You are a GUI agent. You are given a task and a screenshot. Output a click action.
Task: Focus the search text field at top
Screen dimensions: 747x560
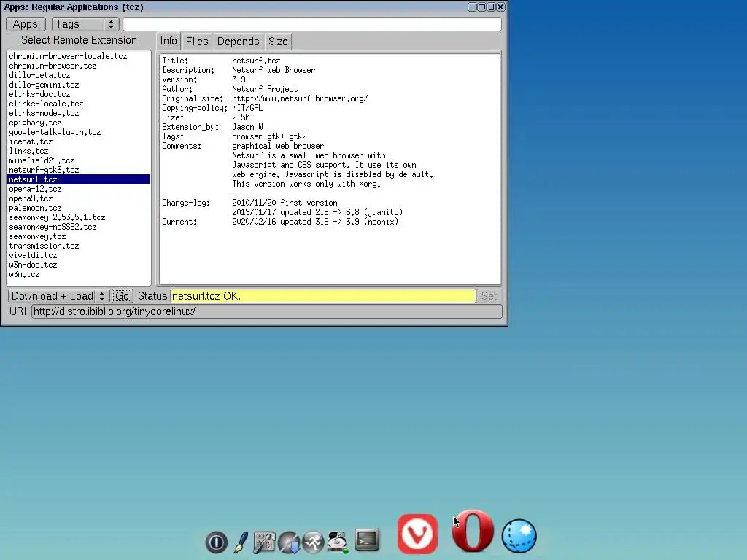(x=312, y=24)
